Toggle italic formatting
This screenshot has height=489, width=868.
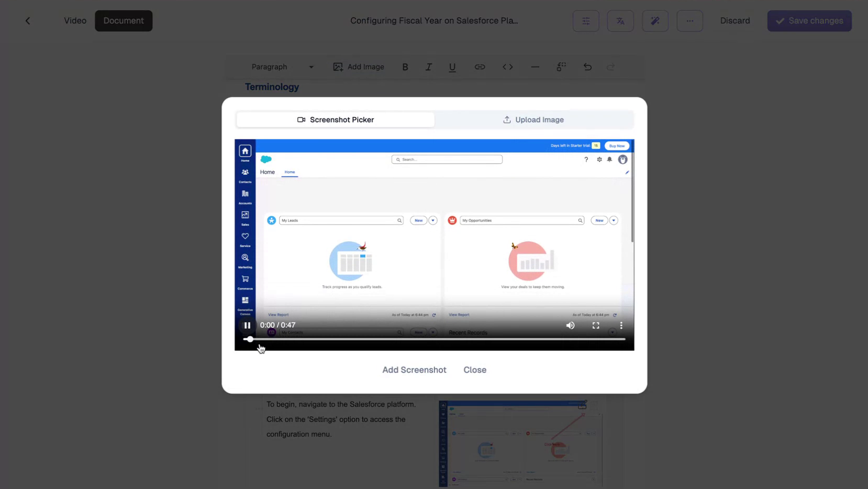pos(428,66)
